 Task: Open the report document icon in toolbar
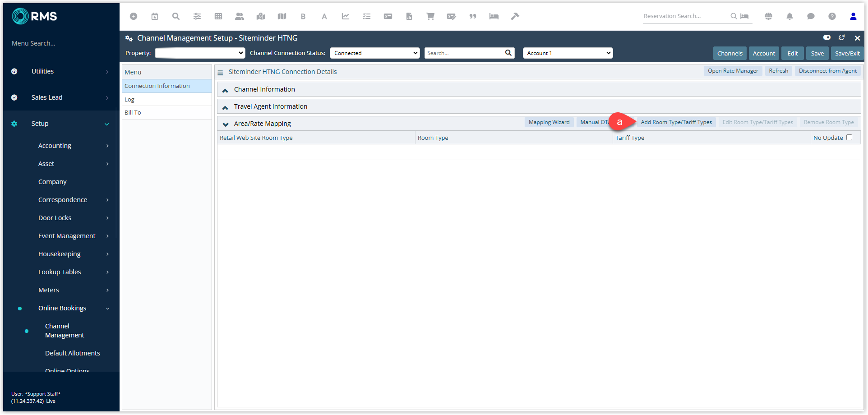pos(409,16)
